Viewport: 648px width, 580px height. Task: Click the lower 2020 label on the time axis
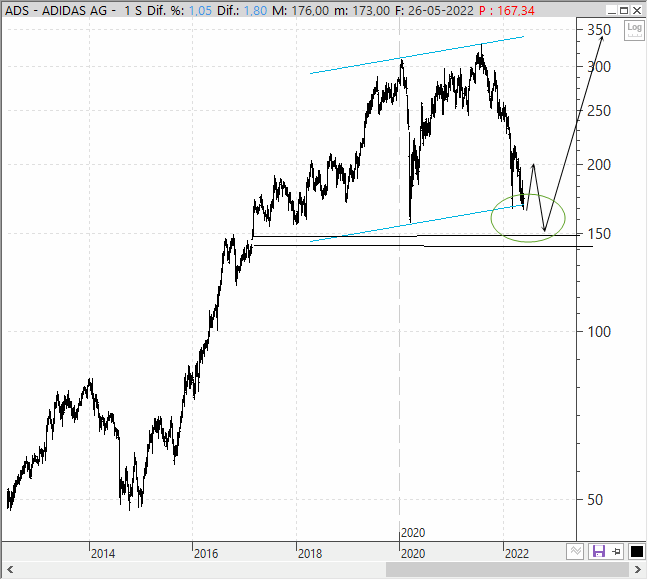[x=413, y=554]
